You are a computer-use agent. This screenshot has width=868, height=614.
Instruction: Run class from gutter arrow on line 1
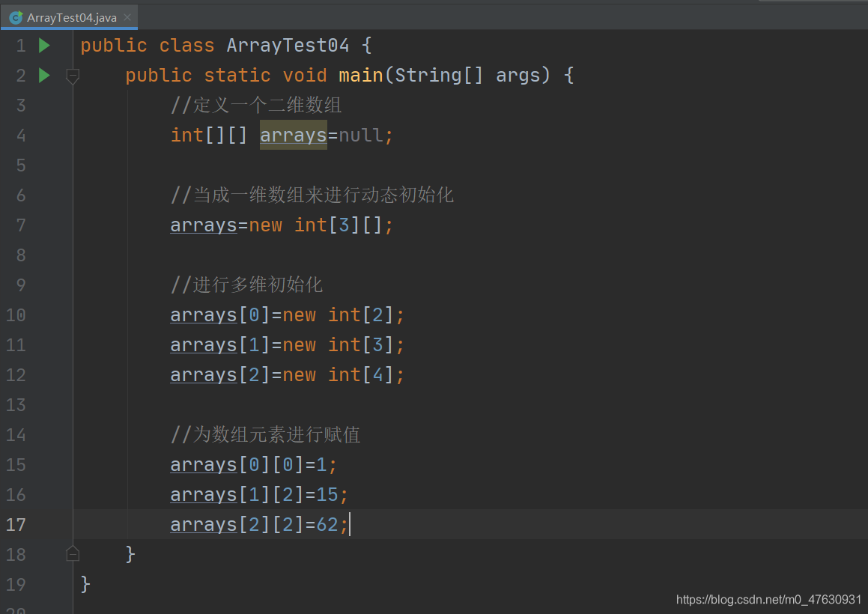click(x=44, y=46)
